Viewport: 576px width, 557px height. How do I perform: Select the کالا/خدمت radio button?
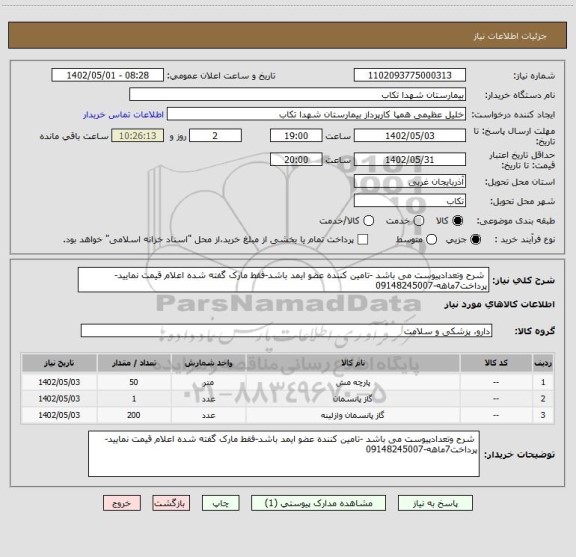368,221
